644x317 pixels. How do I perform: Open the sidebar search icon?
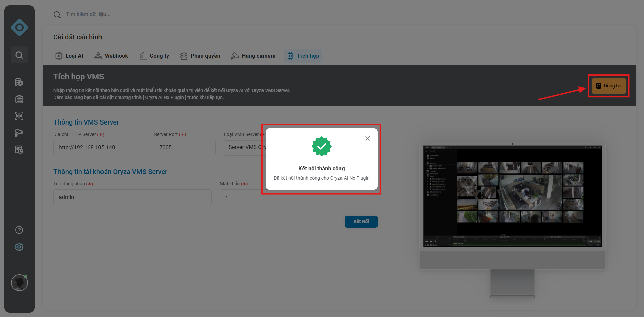(19, 55)
